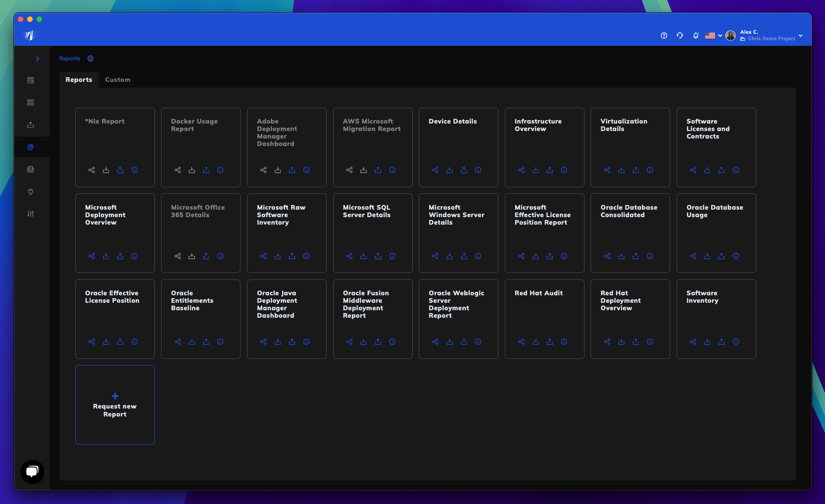Share the Red Hat Audit report
This screenshot has width=825, height=504.
click(521, 342)
